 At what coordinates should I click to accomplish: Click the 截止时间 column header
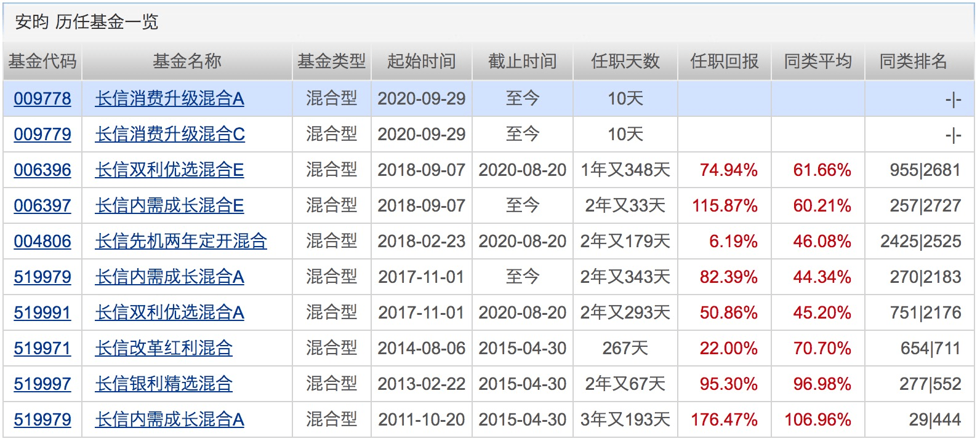[523, 61]
